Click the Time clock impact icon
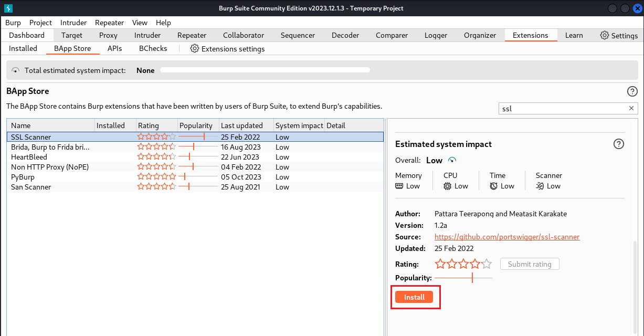This screenshot has height=336, width=644. (493, 186)
